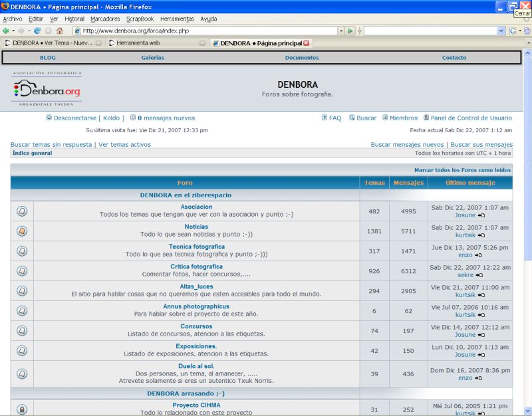This screenshot has width=532, height=416.
Task: Click the locked icon for Proyecto CIHMA forum
Action: pyautogui.click(x=22, y=409)
